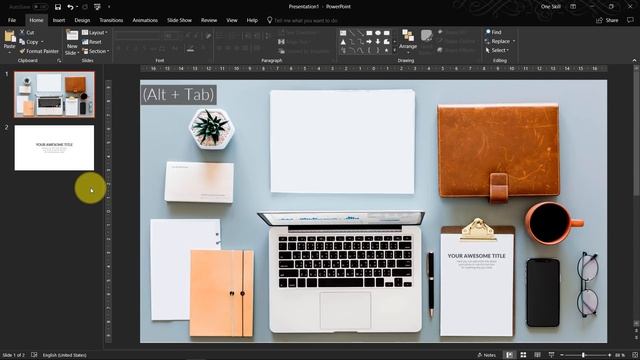Viewport: 640px width, 360px height.
Task: Select the right arrow shape in Drawing gallery
Action: [369, 42]
